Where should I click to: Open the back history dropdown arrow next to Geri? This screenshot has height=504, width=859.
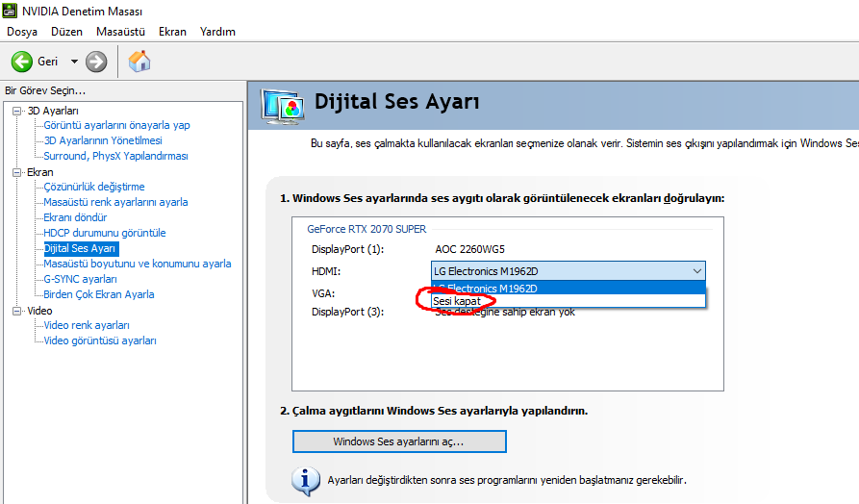(x=74, y=62)
